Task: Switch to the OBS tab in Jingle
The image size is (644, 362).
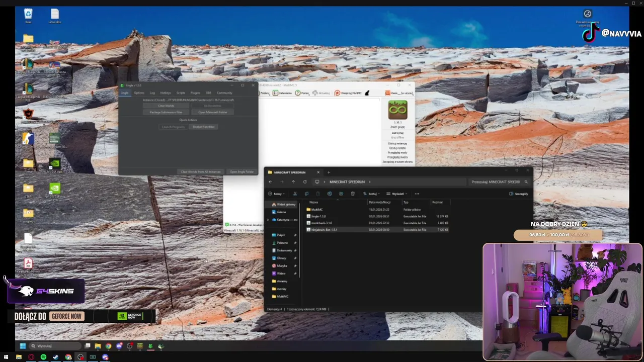Action: point(208,93)
